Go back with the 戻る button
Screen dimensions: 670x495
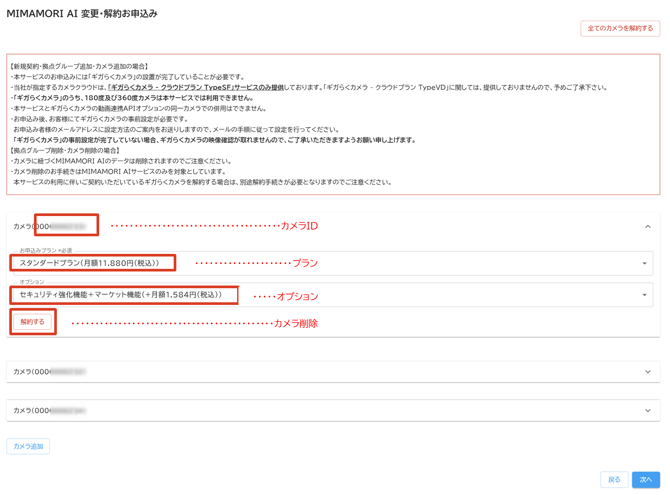[x=614, y=480]
